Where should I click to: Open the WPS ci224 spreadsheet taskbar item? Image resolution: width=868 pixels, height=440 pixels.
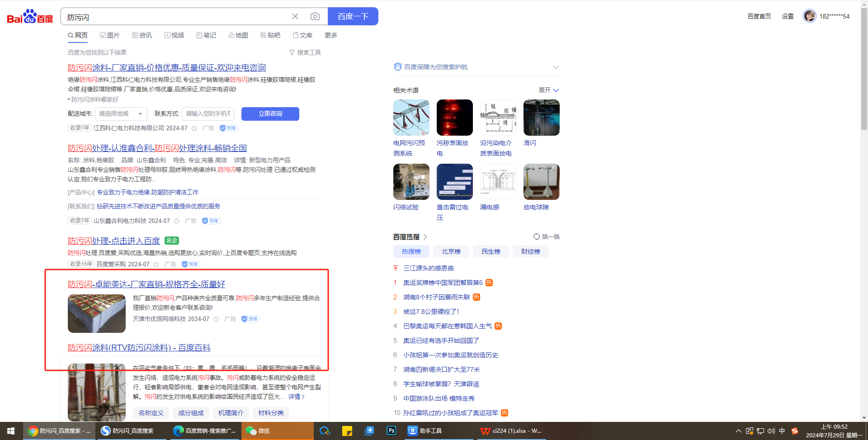tap(512, 431)
